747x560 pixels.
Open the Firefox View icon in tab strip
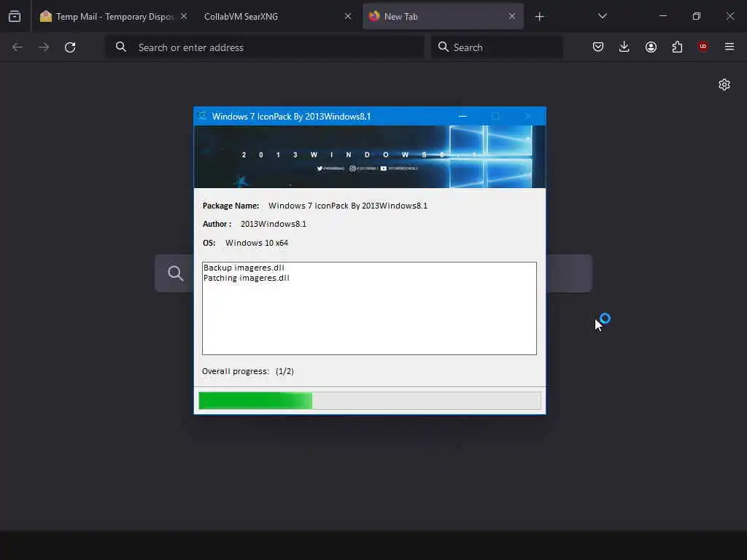point(15,17)
